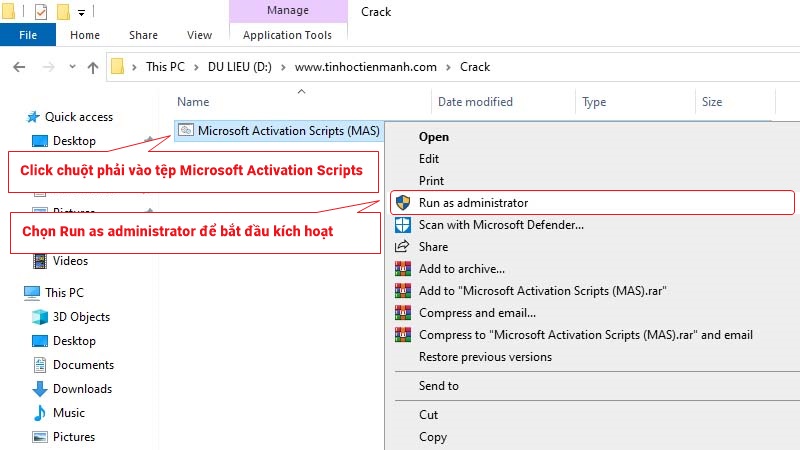Image resolution: width=800 pixels, height=450 pixels.
Task: Sort by the Date modified column
Action: pyautogui.click(x=475, y=102)
